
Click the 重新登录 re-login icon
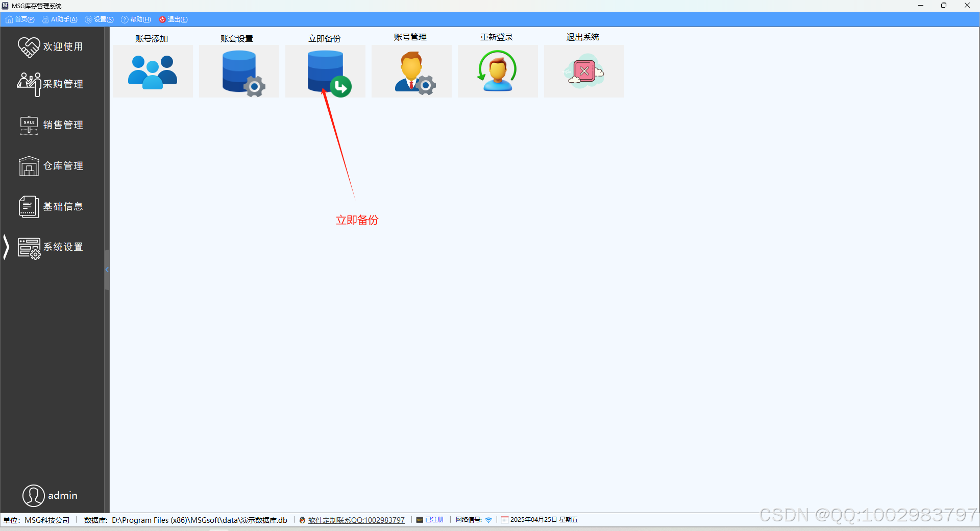pos(498,71)
